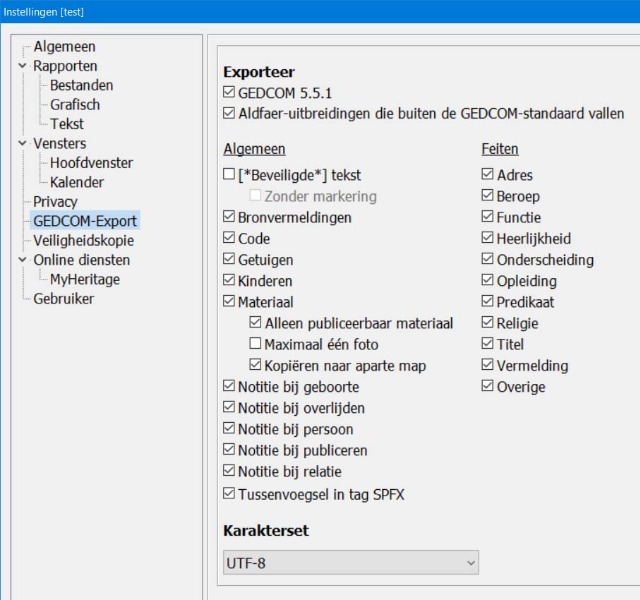640x600 pixels.
Task: Toggle Tussenvoegsel in tag SPFX
Action: 229,494
